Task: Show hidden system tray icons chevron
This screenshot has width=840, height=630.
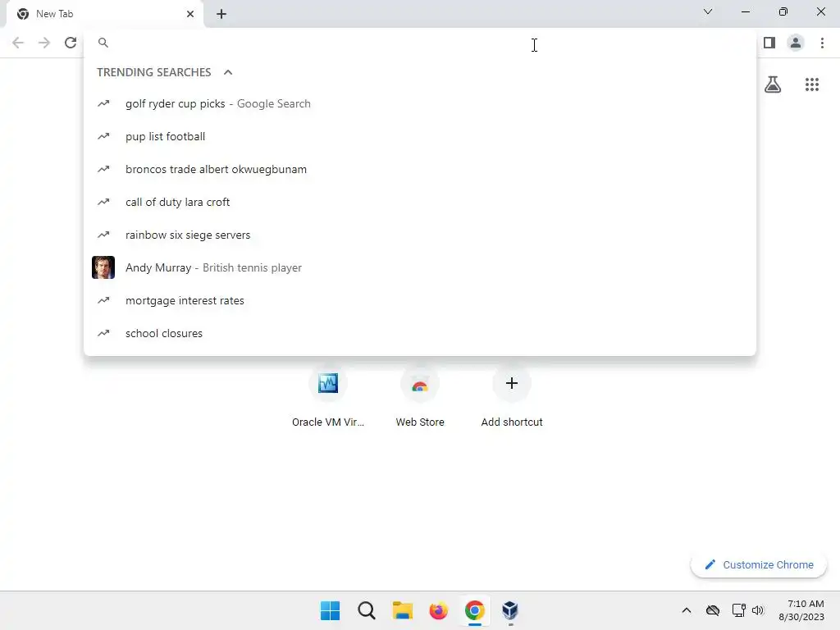Action: 687,610
